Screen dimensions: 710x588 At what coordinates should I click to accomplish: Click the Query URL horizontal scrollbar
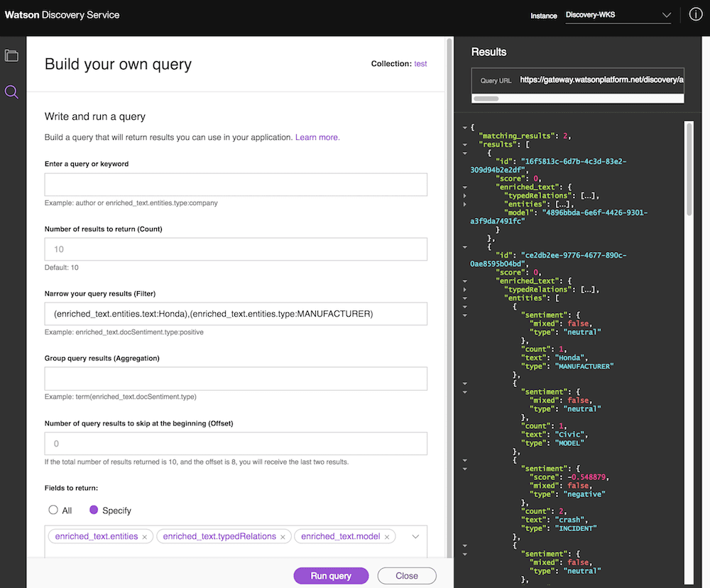(x=505, y=99)
